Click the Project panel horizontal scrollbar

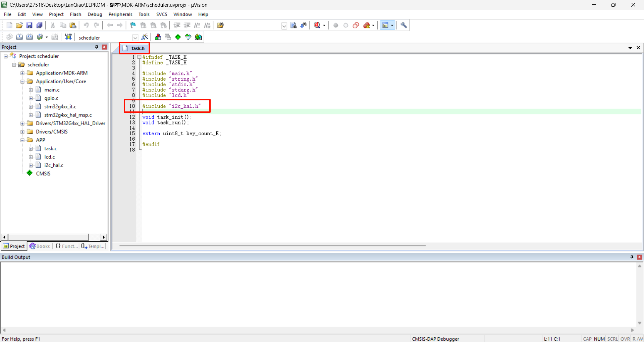48,237
